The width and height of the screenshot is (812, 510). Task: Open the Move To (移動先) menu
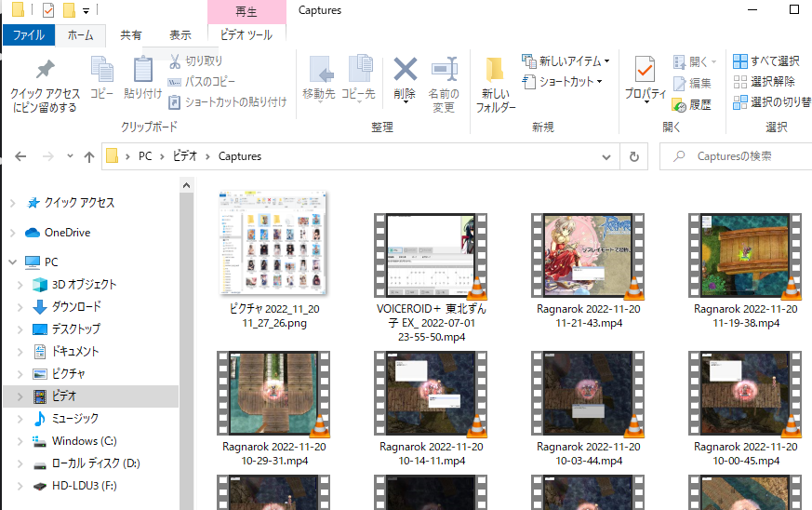[319, 79]
